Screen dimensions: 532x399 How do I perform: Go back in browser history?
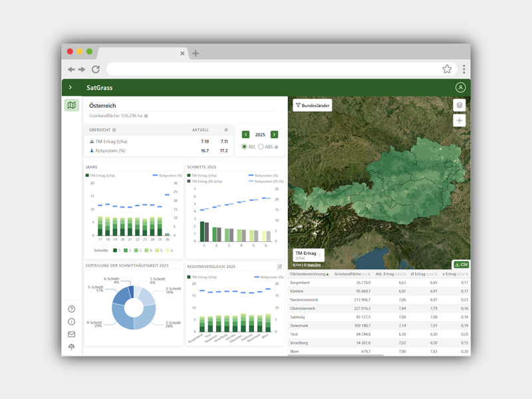71,69
